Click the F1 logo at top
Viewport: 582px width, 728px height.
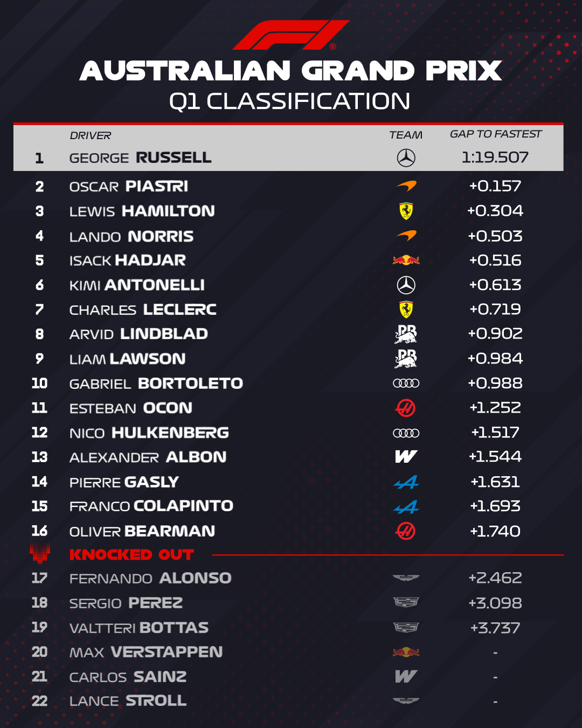coord(291,35)
